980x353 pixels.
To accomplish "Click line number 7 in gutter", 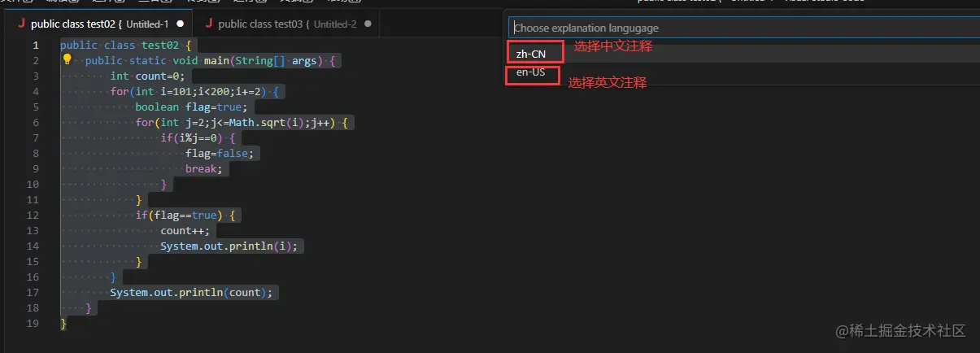I will 36,137.
